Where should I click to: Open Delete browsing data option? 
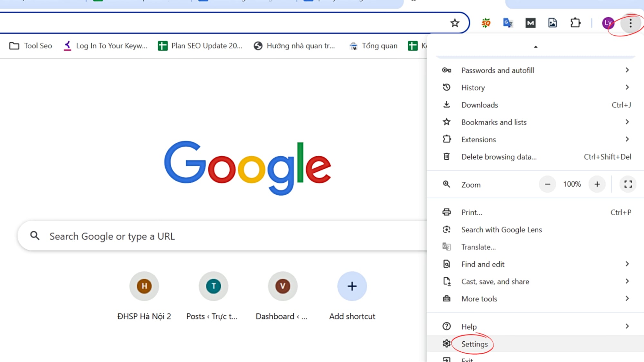(499, 156)
